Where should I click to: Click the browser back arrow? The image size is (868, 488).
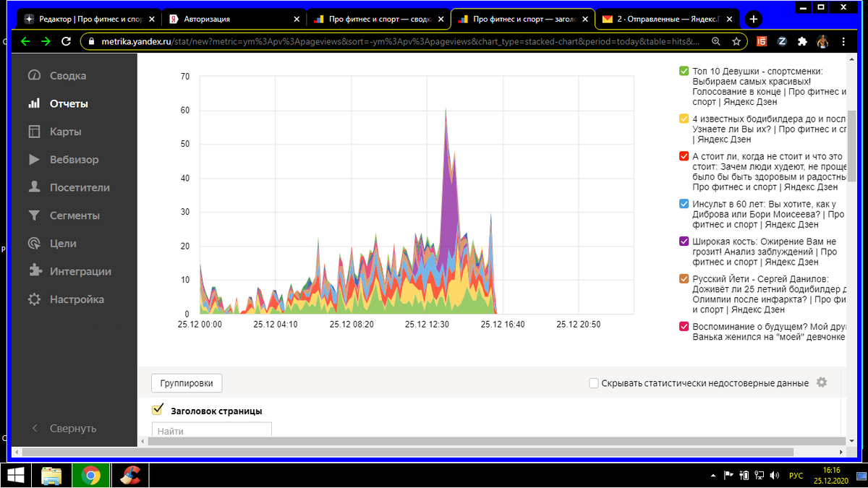pos(26,42)
